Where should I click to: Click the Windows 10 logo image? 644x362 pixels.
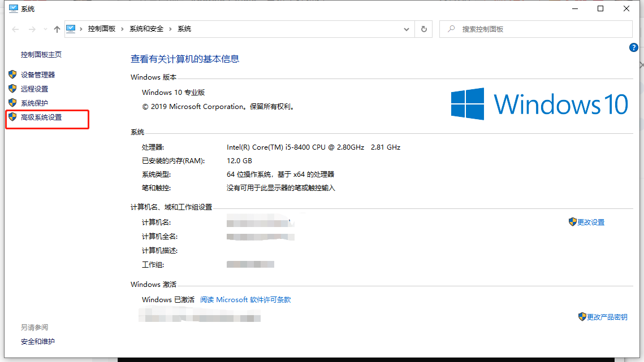click(x=539, y=104)
